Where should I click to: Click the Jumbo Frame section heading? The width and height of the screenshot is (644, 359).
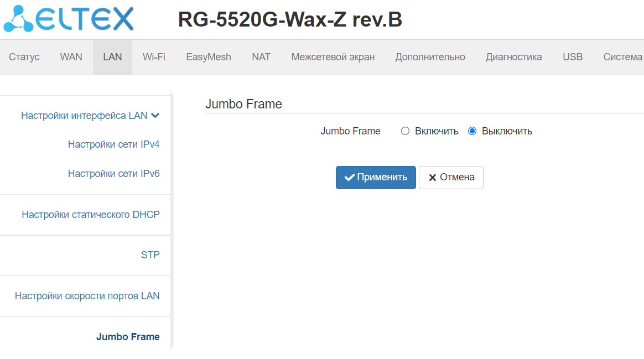pos(243,104)
